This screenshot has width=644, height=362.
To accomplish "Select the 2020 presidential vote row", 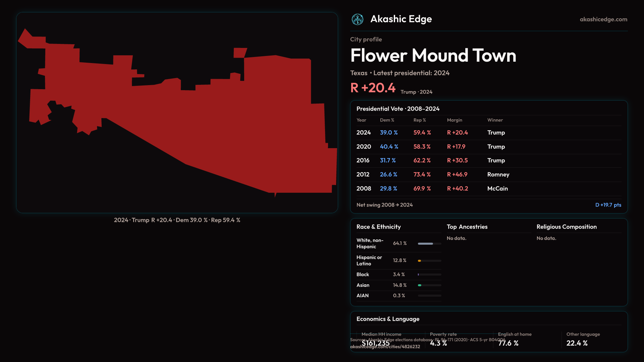I will pos(364,147).
